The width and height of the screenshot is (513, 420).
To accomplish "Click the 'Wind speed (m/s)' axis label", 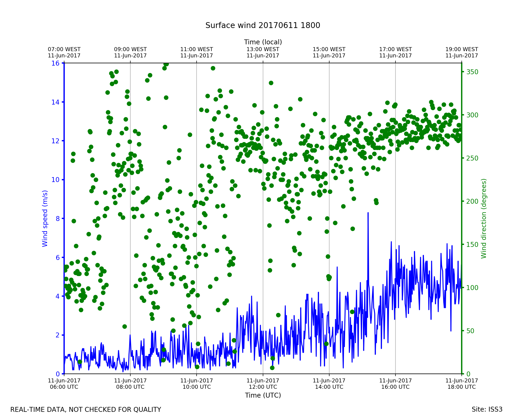I will coord(45,218).
